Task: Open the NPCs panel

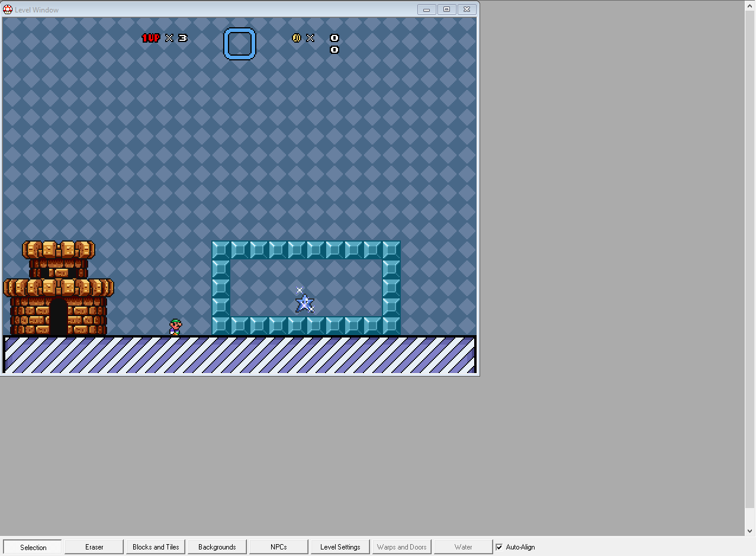Action: click(x=279, y=547)
